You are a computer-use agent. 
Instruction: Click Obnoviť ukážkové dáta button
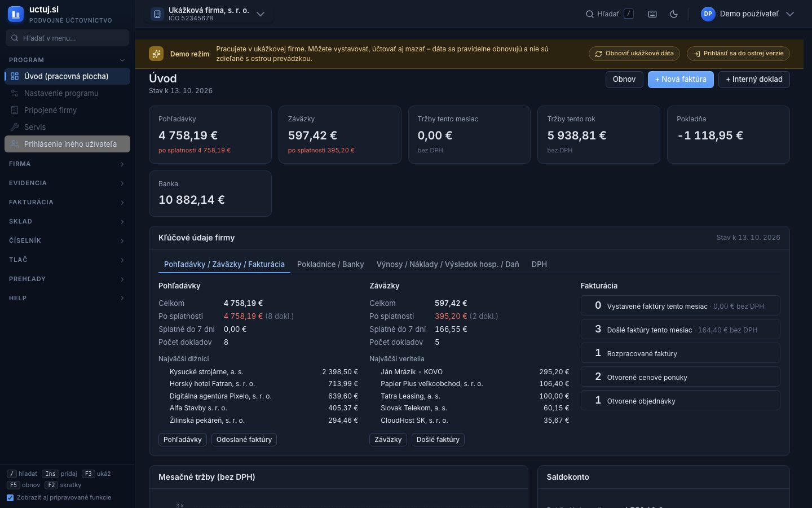634,54
